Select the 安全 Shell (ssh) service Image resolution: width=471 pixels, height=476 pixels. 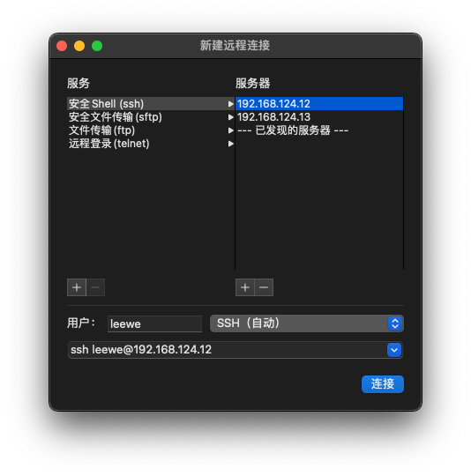[150, 104]
